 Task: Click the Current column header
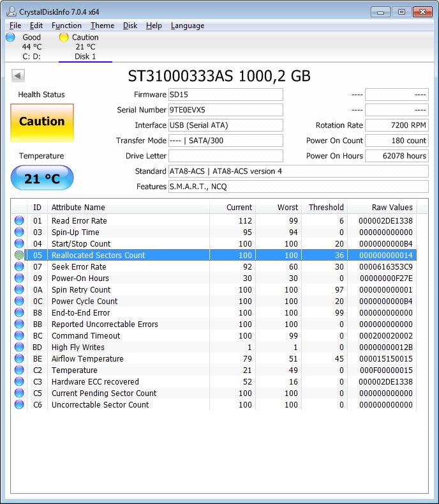[x=232, y=208]
